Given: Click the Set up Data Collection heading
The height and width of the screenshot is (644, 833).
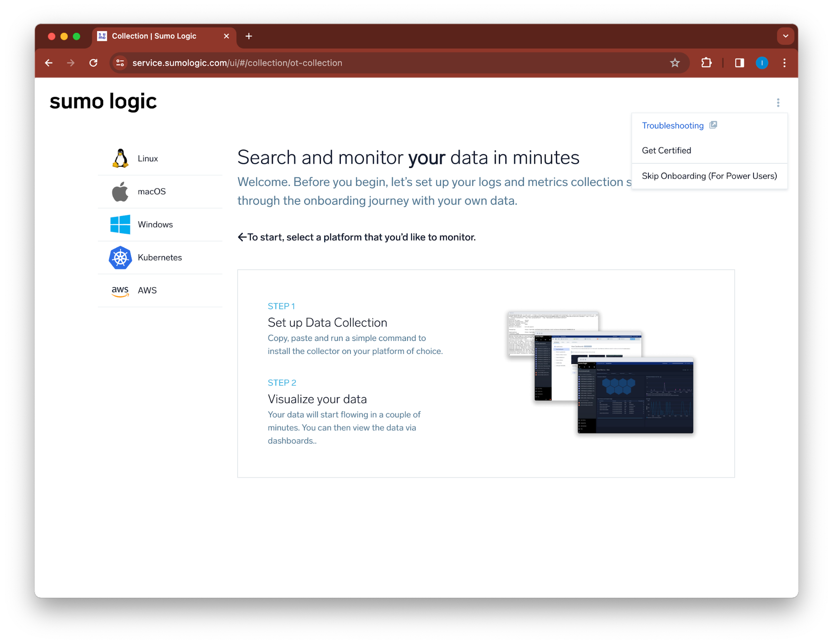Looking at the screenshot, I should (x=327, y=323).
